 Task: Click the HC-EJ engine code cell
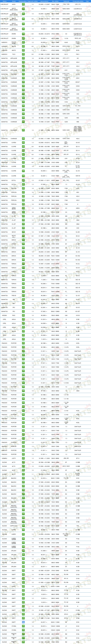click(x=78, y=264)
